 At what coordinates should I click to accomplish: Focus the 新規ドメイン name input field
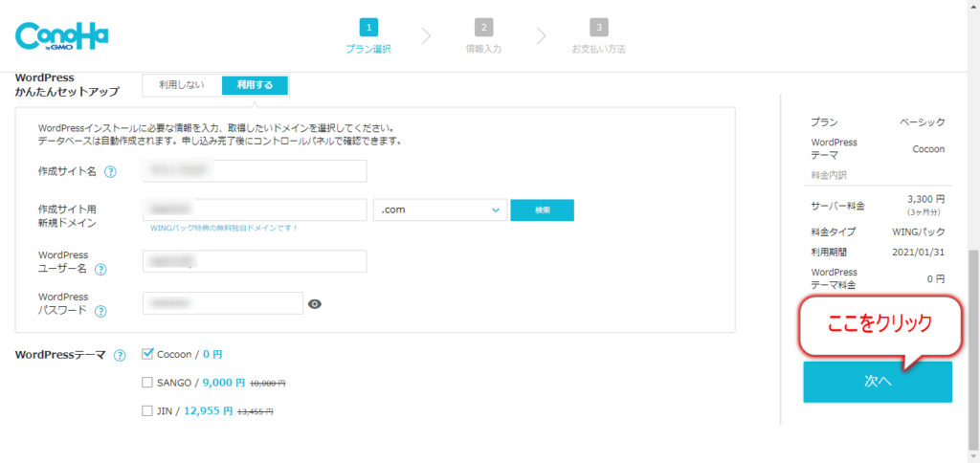(x=255, y=209)
